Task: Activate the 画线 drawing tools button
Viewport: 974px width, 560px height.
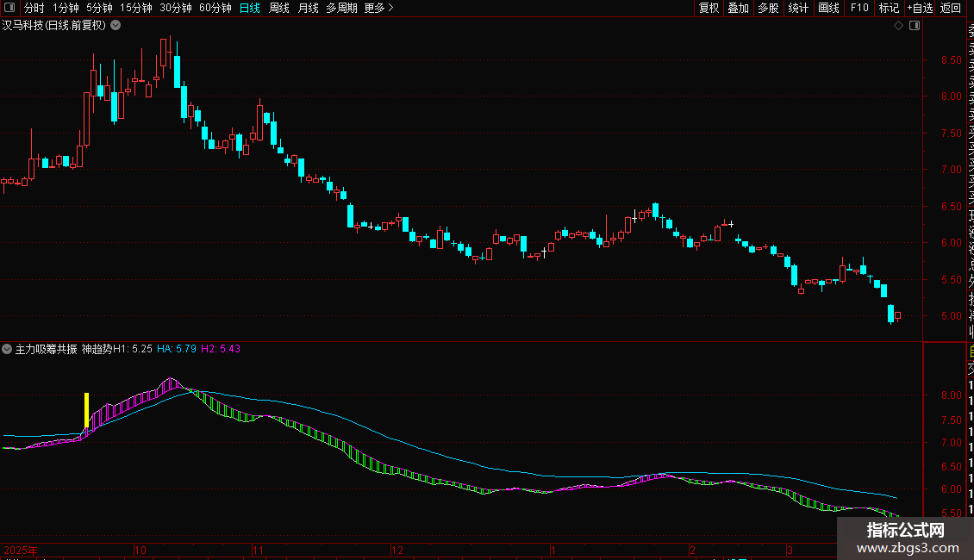Action: [x=828, y=8]
